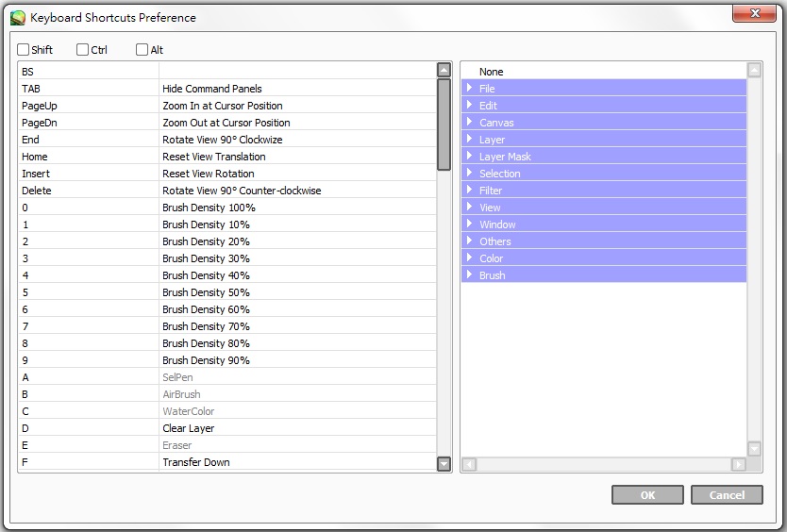Expand the Edit category arrow
Image resolution: width=787 pixels, height=532 pixels.
pyautogui.click(x=469, y=105)
